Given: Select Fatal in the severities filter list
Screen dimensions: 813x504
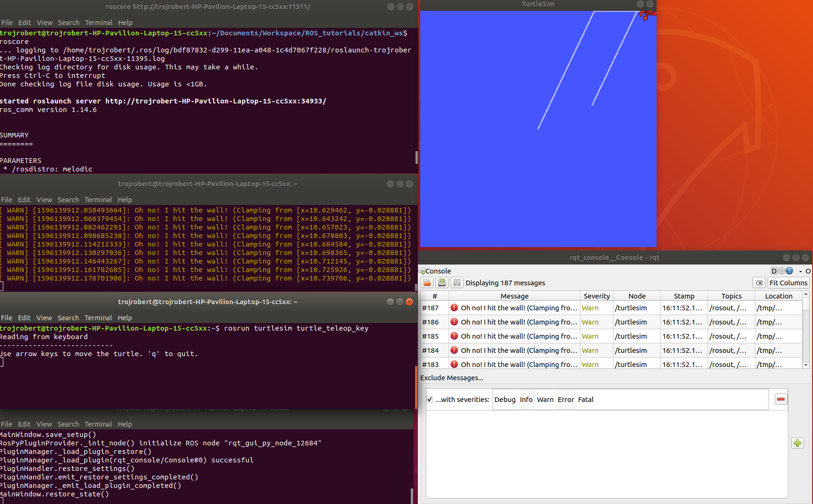Looking at the screenshot, I should tap(586, 400).
